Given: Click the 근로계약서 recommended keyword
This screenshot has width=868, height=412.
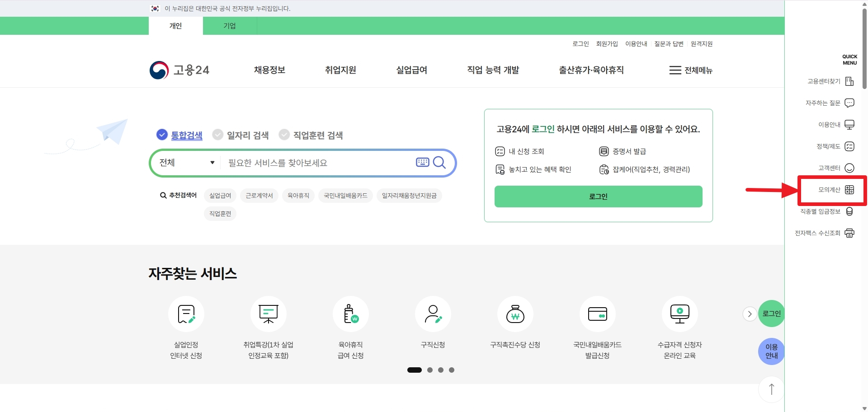Looking at the screenshot, I should click(x=259, y=196).
